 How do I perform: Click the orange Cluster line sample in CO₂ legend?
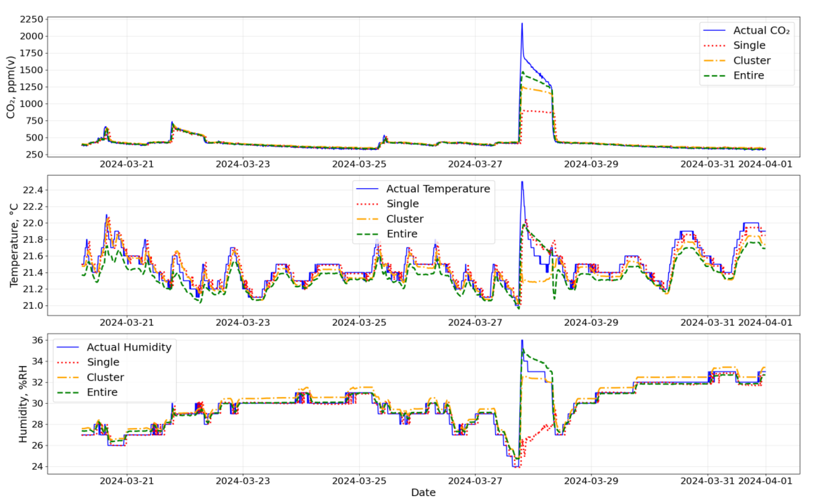point(714,61)
